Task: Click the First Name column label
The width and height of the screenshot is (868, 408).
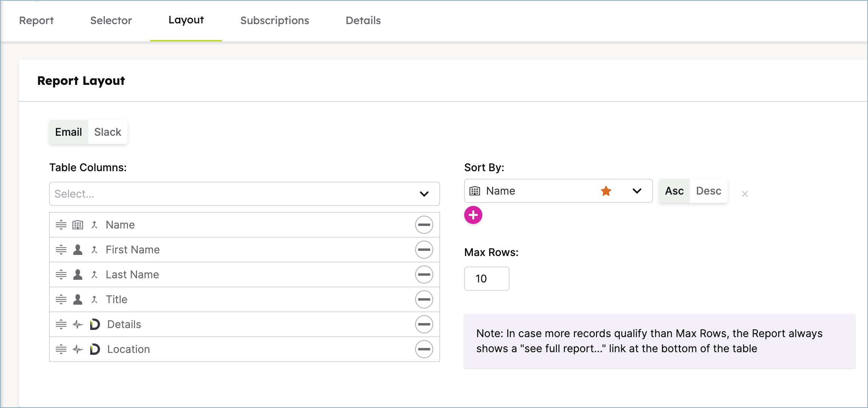Action: coord(133,250)
